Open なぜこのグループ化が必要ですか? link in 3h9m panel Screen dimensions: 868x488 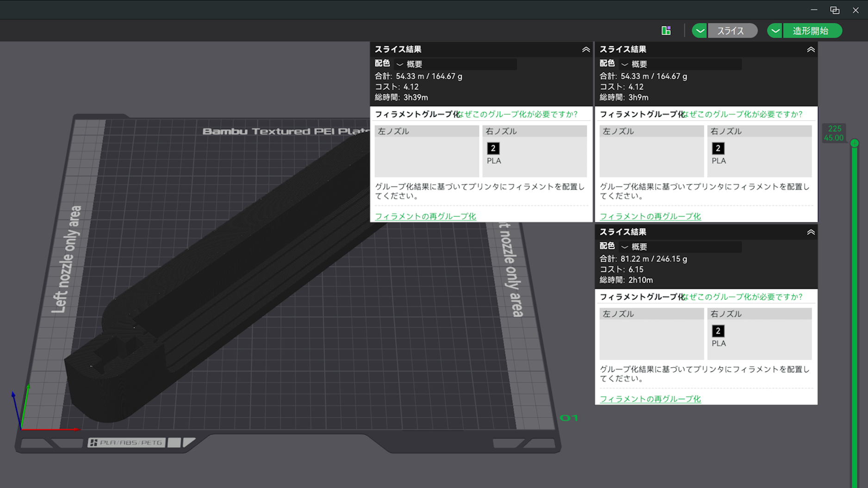point(743,114)
